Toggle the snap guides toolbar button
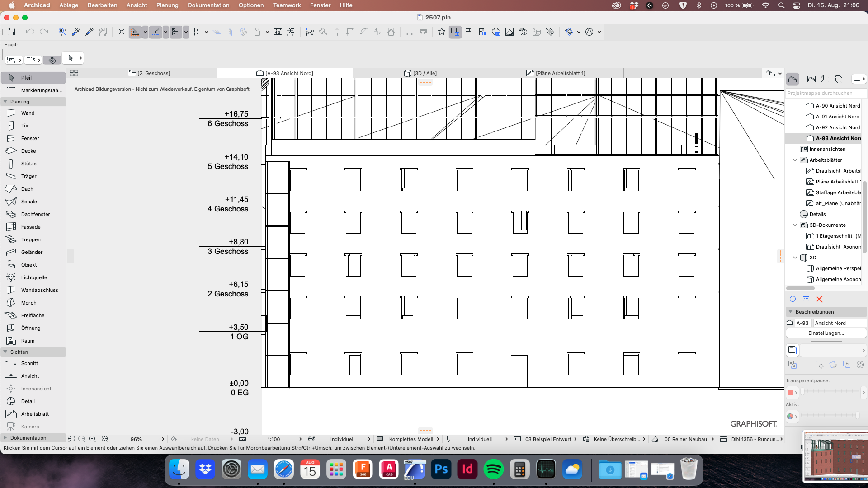The width and height of the screenshot is (868, 488). tap(156, 32)
